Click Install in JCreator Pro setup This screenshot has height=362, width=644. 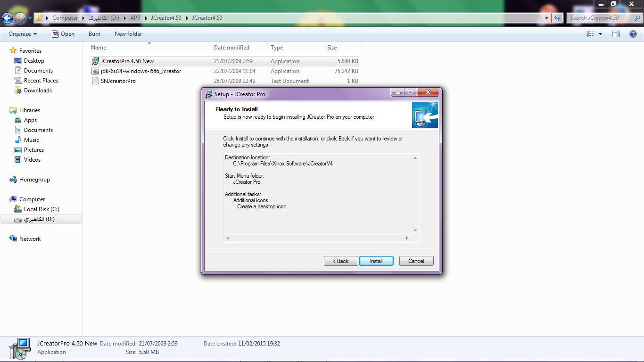[376, 261]
